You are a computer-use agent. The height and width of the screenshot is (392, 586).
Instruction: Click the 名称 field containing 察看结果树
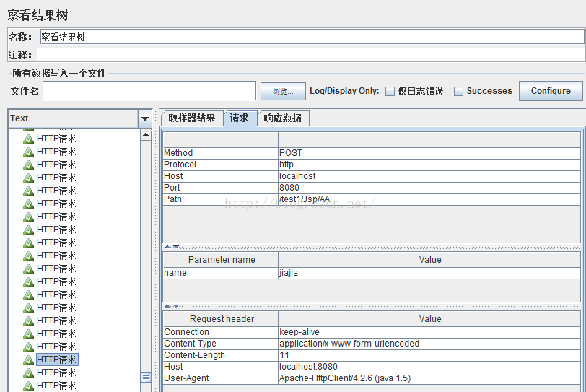click(312, 37)
